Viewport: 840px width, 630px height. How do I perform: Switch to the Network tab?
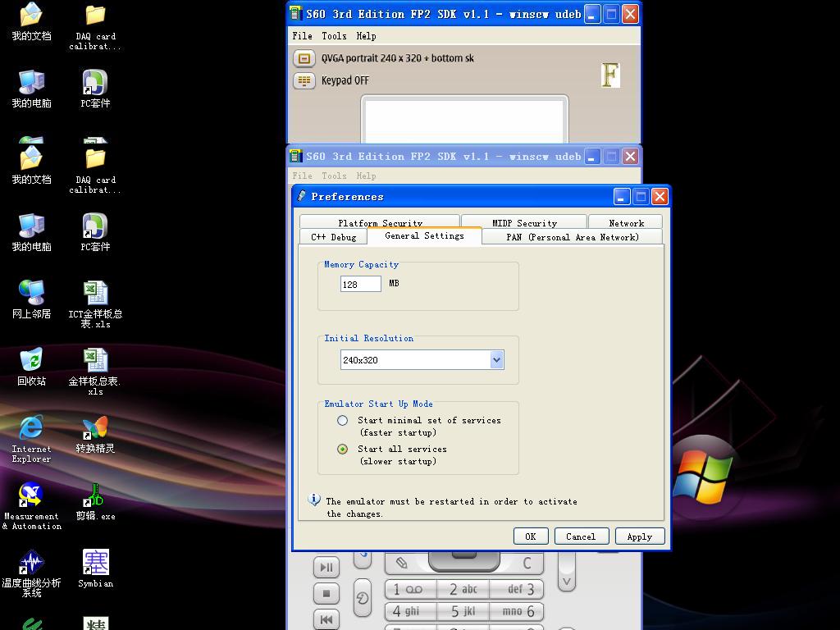[x=626, y=222]
